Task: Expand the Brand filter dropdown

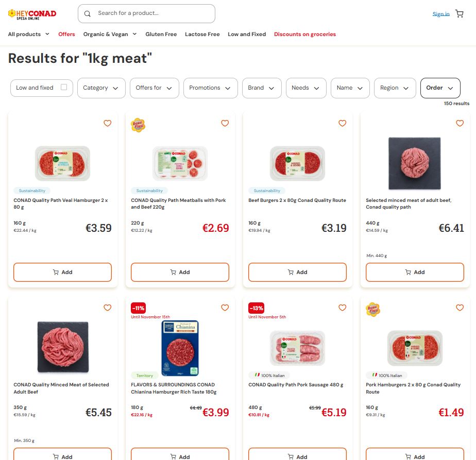Action: click(262, 88)
